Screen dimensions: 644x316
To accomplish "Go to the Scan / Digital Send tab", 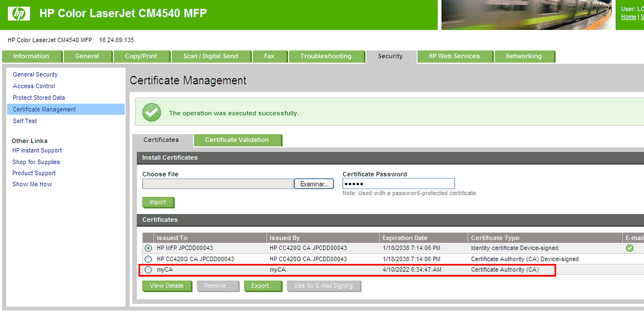I will click(x=210, y=57).
